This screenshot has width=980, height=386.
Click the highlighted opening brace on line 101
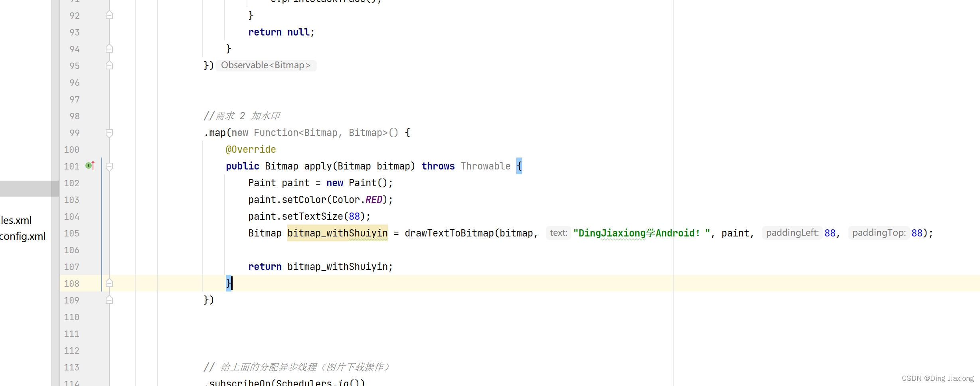pos(519,166)
